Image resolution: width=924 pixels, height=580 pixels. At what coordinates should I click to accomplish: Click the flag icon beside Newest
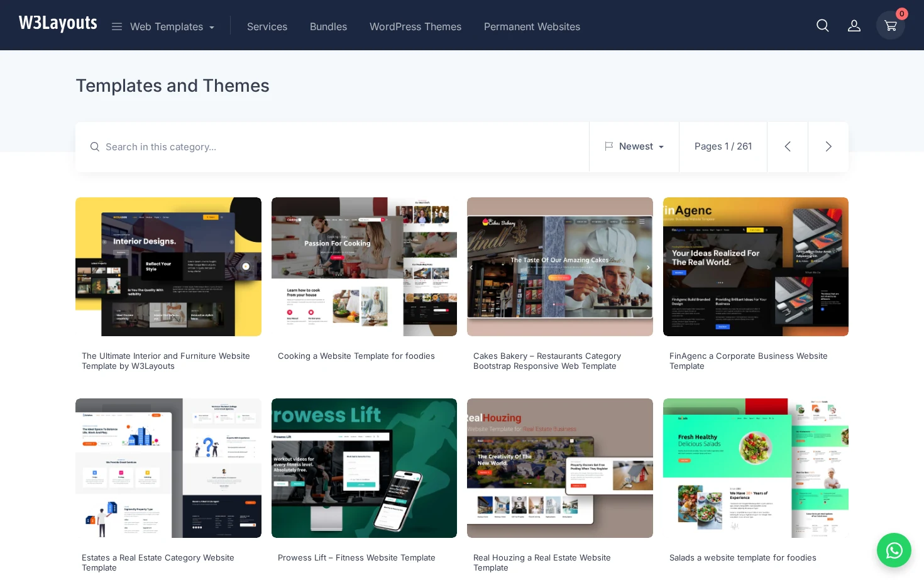click(x=608, y=146)
